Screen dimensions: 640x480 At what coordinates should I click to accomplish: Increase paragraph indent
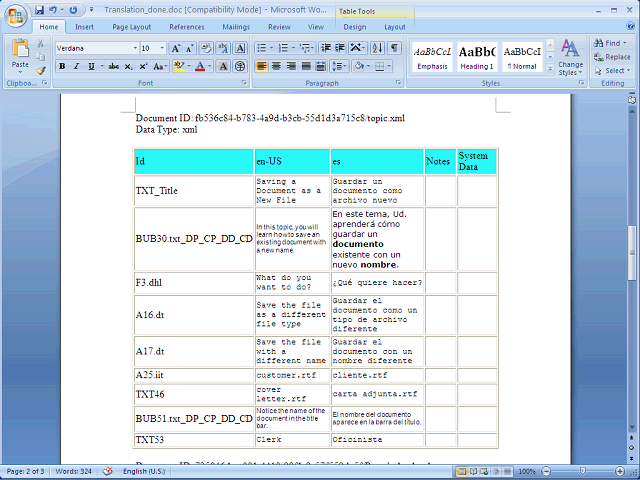(340, 48)
